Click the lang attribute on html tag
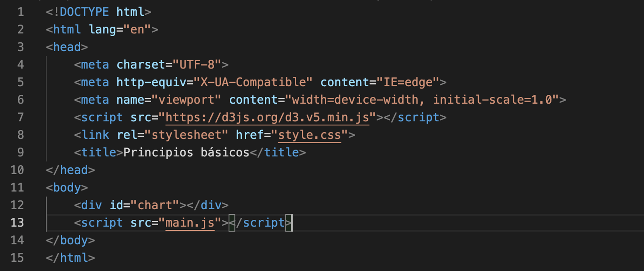644x271 pixels. 102,30
